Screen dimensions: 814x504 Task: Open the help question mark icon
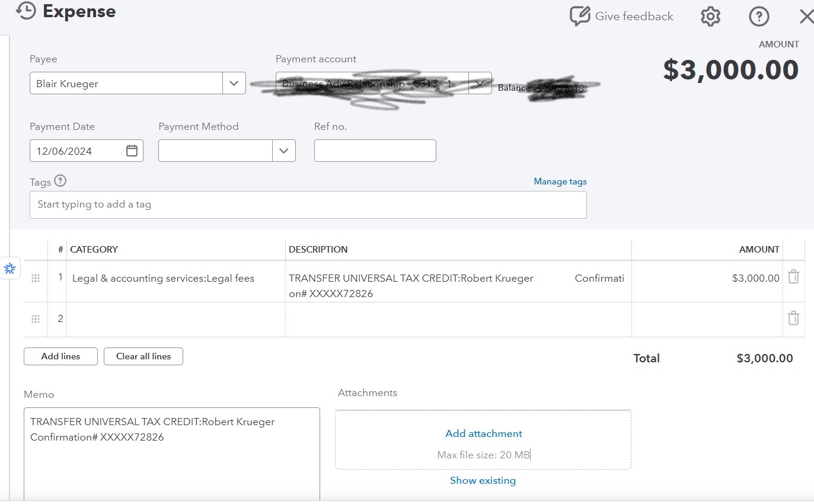tap(759, 16)
